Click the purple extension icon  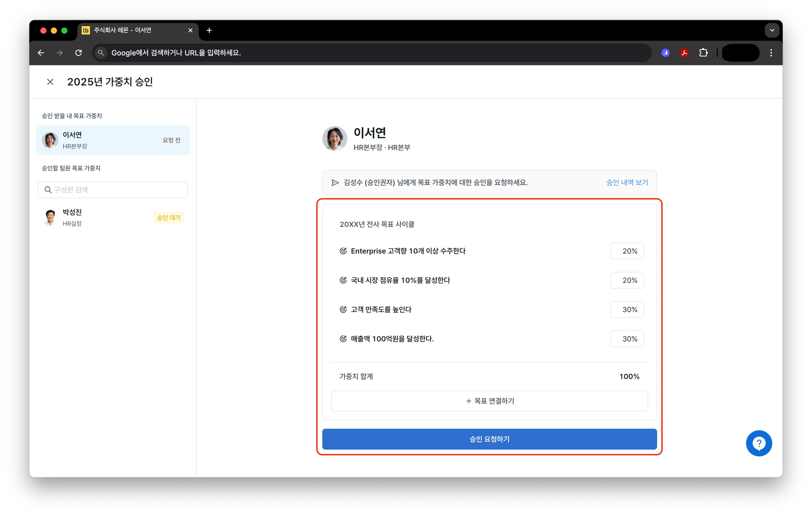coord(665,53)
